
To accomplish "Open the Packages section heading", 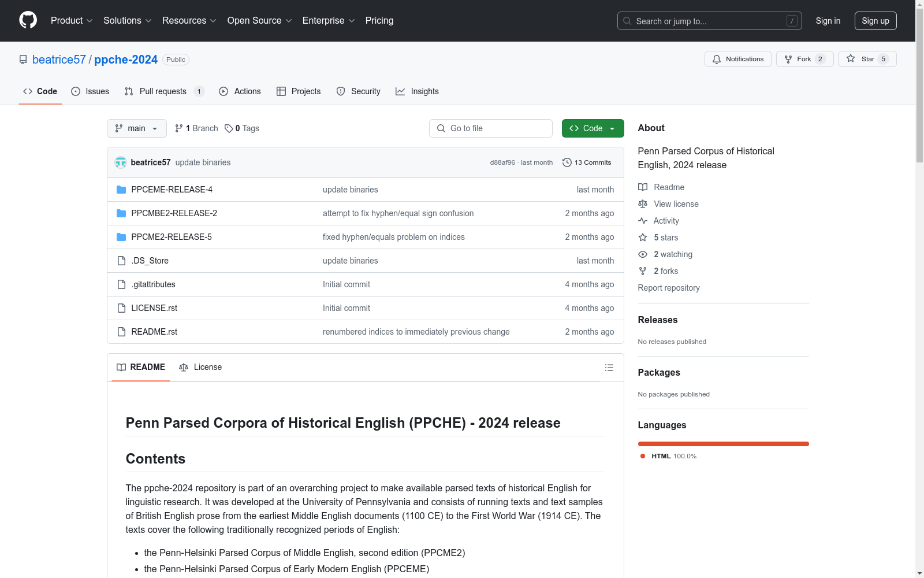I will point(659,372).
